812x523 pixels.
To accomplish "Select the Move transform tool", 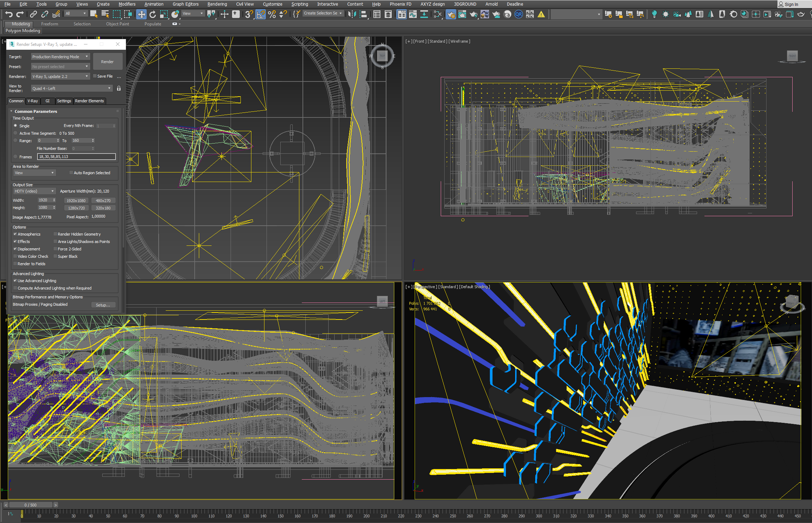I will click(141, 14).
